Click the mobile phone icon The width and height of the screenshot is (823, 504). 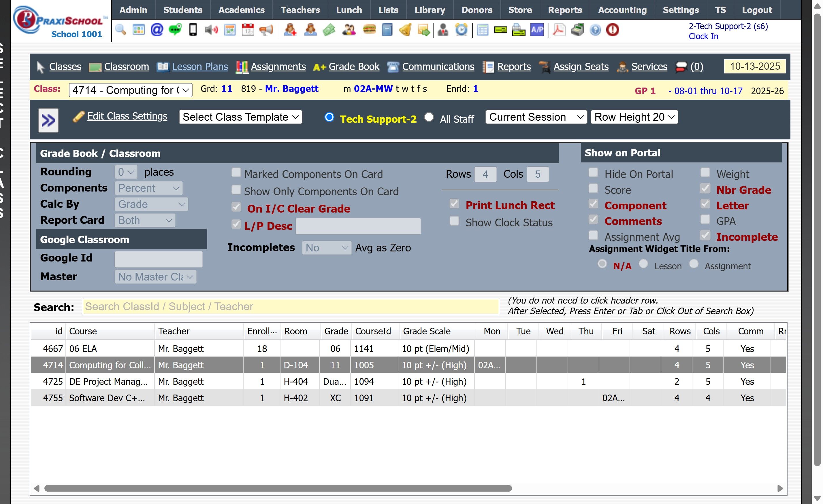(x=193, y=30)
